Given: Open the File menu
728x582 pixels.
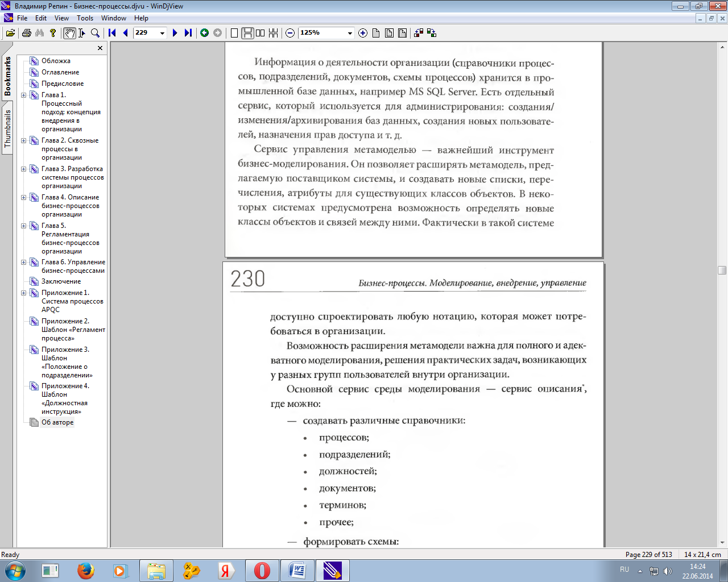Looking at the screenshot, I should (22, 18).
